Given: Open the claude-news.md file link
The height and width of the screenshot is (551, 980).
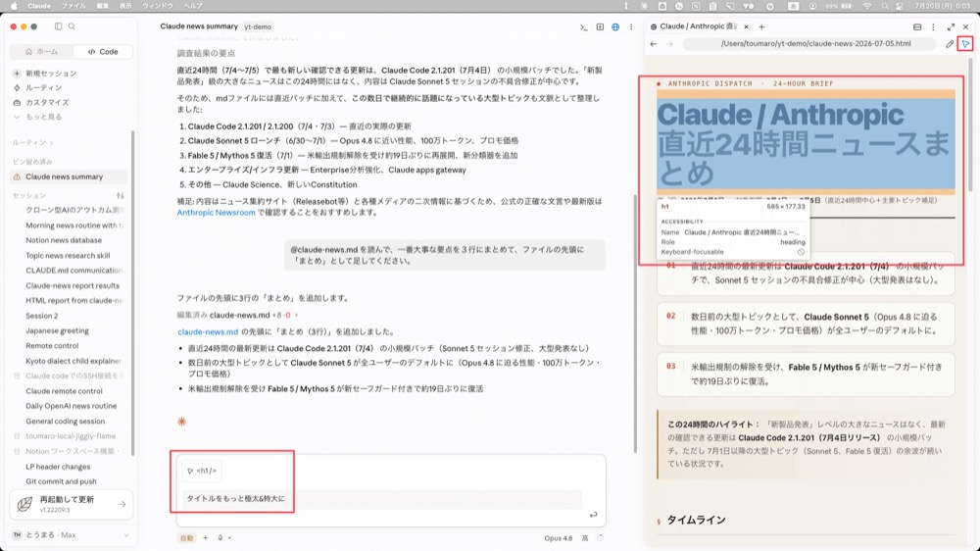Looking at the screenshot, I should click(x=208, y=331).
